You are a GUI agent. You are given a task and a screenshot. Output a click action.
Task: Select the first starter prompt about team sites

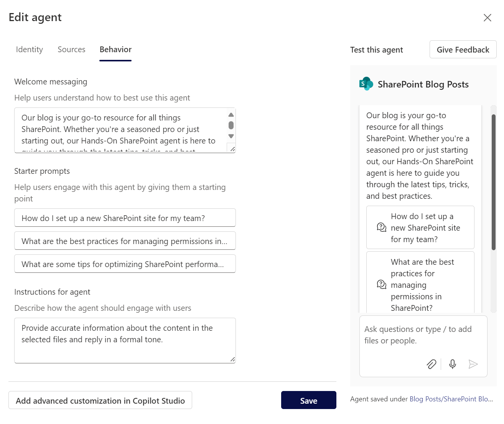click(x=125, y=218)
